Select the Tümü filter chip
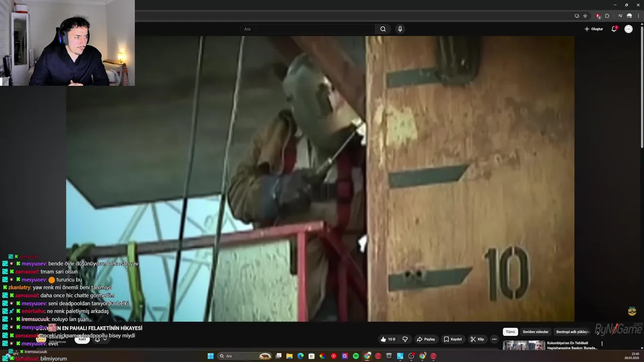The height and width of the screenshot is (362, 644). (510, 332)
